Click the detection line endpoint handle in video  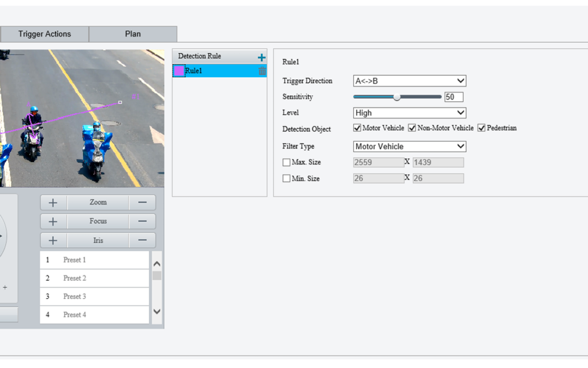[120, 102]
